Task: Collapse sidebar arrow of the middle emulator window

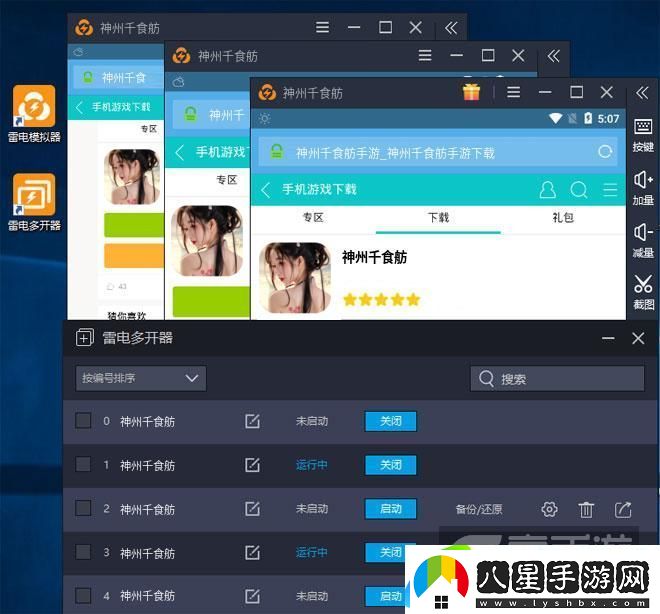Action: click(x=553, y=56)
